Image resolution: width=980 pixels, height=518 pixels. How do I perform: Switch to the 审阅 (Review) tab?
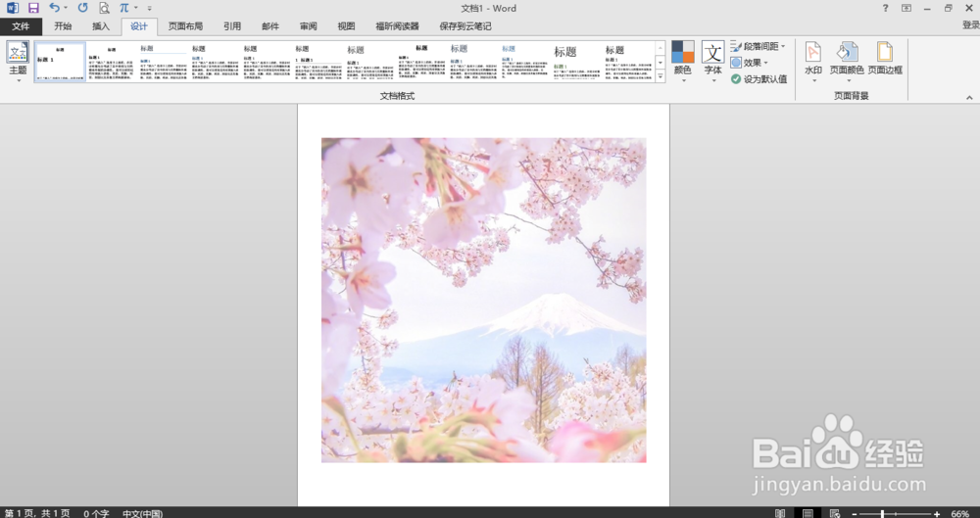(308, 26)
